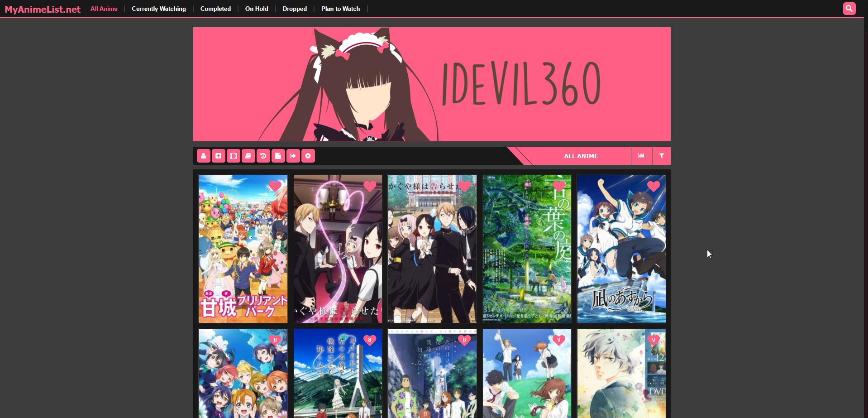Click the MyAnimeList.net logo link
The height and width of the screenshot is (418, 868).
[43, 9]
